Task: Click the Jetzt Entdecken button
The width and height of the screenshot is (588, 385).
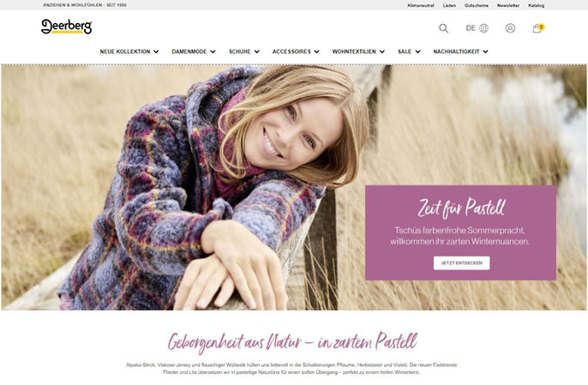Action: point(462,263)
